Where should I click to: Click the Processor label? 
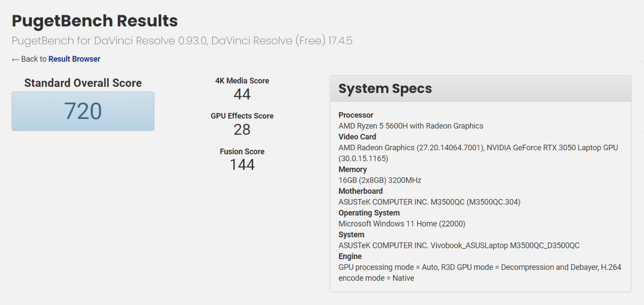[x=356, y=115]
